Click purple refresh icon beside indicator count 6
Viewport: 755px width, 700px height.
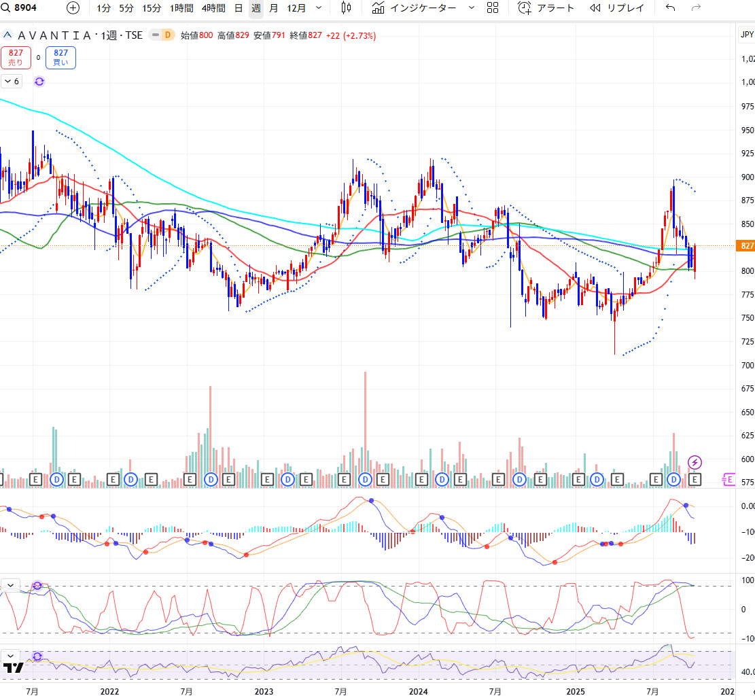39,82
